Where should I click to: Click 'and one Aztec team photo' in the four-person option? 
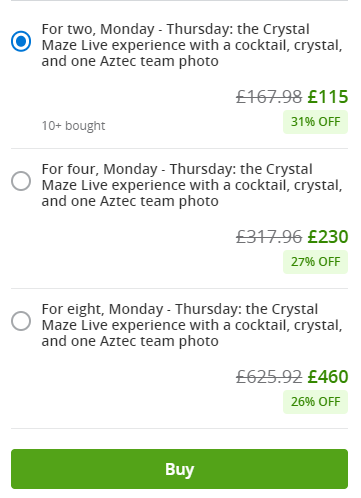tap(130, 201)
